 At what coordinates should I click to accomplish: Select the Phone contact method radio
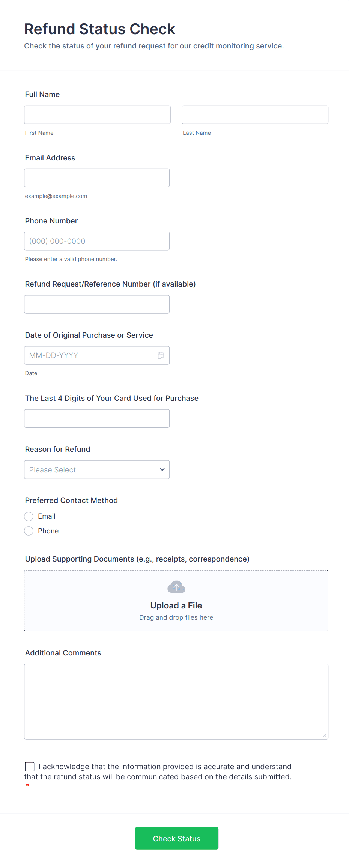(x=29, y=531)
